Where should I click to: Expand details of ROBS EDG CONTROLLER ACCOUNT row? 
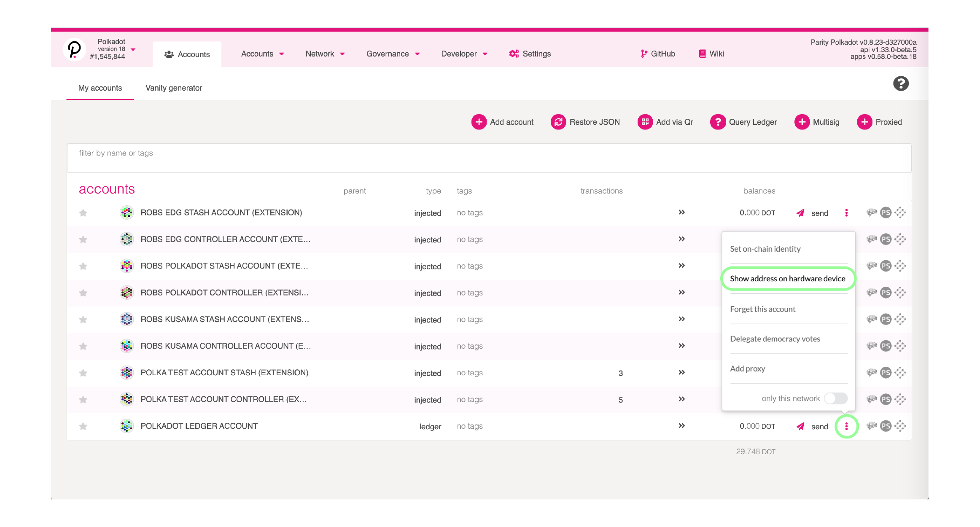681,239
